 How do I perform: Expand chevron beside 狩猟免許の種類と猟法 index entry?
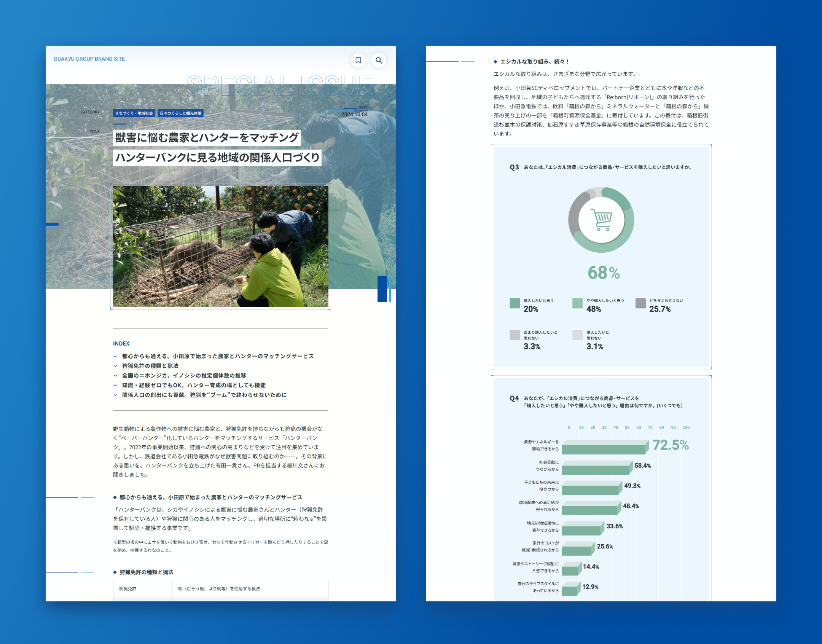(115, 366)
